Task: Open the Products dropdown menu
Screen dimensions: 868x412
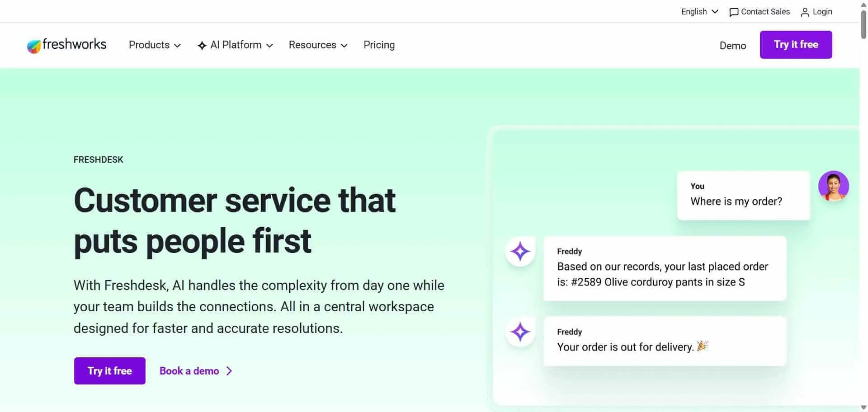Action: coord(155,45)
